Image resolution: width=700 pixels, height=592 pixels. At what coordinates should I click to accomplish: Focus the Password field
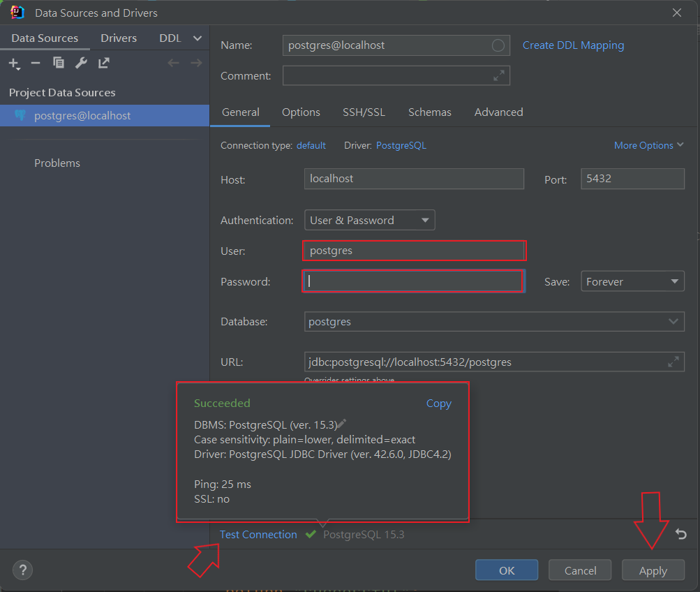tap(412, 281)
